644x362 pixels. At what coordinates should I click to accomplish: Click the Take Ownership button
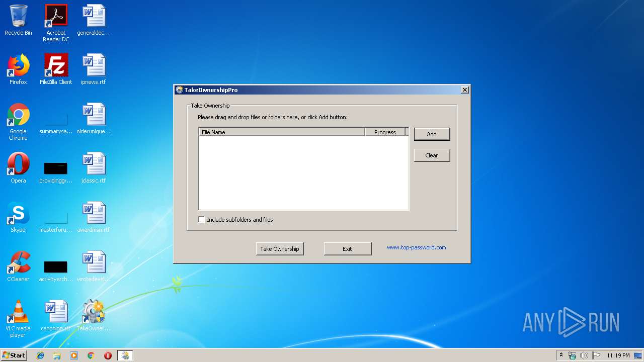pyautogui.click(x=280, y=249)
